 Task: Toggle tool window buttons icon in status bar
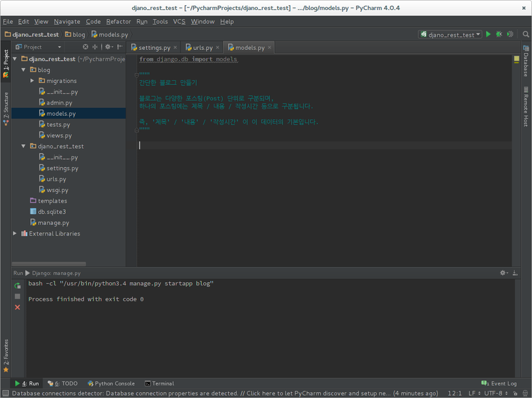6,393
